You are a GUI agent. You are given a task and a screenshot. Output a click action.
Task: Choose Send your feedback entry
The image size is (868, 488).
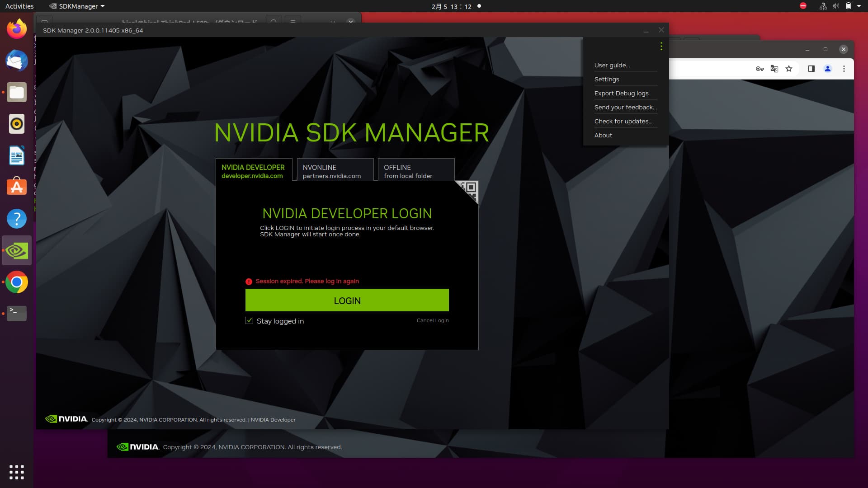(x=625, y=107)
